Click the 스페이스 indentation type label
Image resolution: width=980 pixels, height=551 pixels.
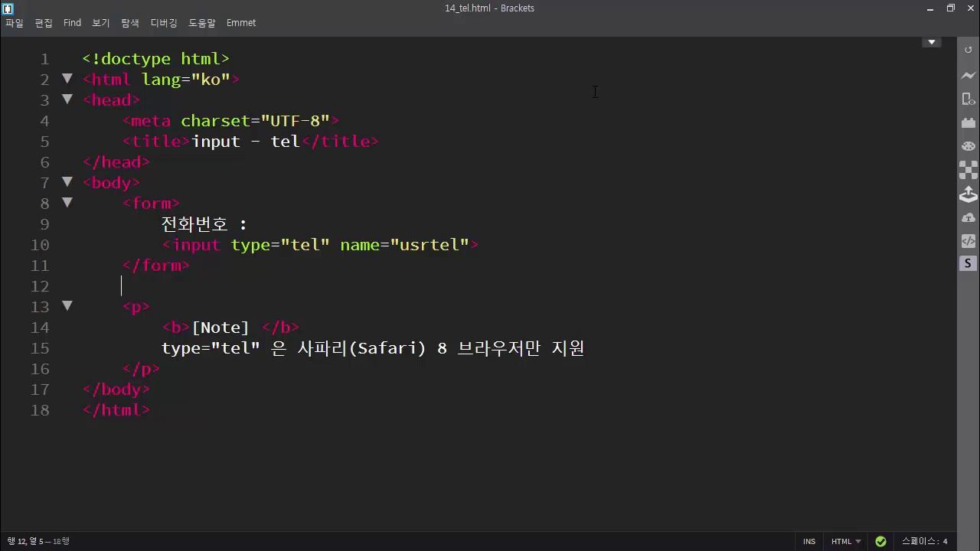pyautogui.click(x=920, y=541)
